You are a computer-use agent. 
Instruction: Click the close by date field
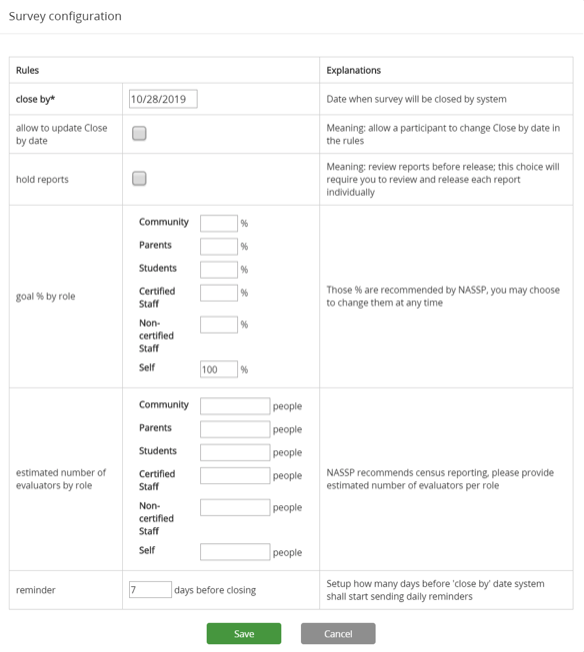pos(163,99)
